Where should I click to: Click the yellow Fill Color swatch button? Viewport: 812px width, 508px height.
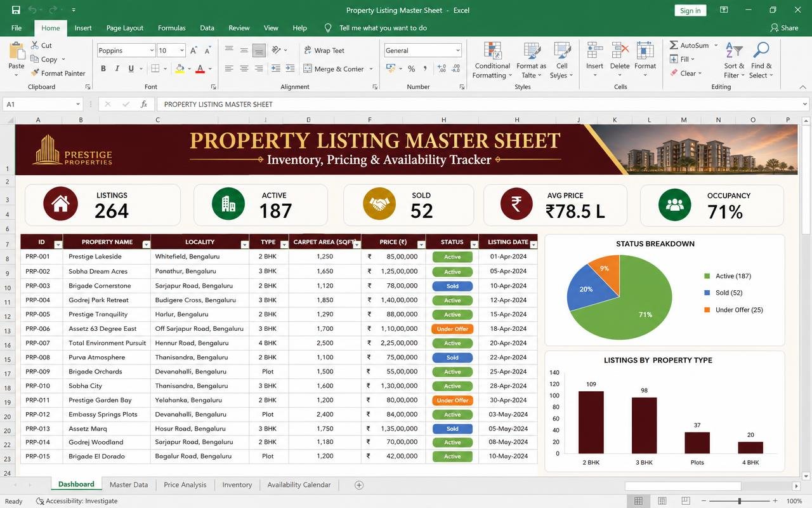pos(180,69)
